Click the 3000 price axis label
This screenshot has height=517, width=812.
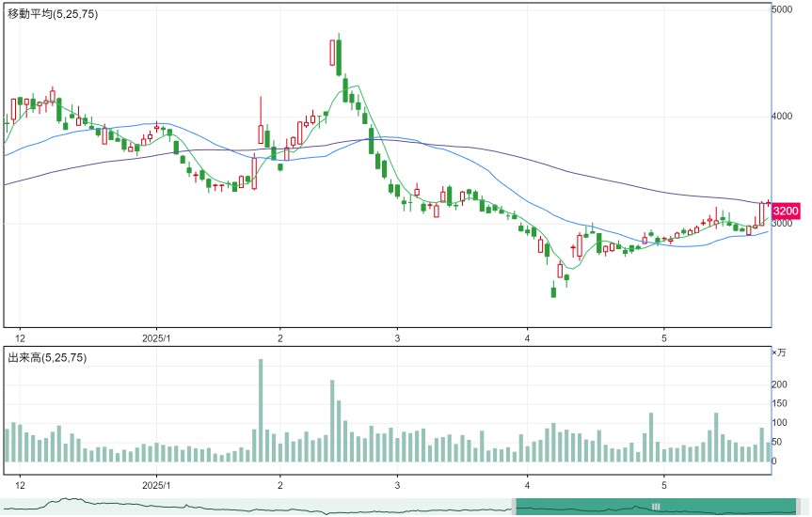coord(782,223)
